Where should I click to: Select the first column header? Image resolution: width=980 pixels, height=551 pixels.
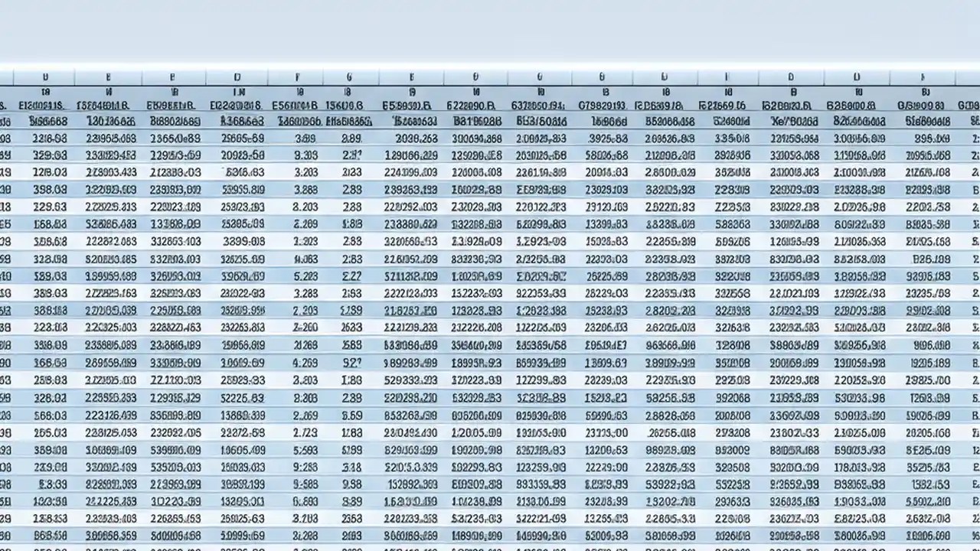pos(45,77)
